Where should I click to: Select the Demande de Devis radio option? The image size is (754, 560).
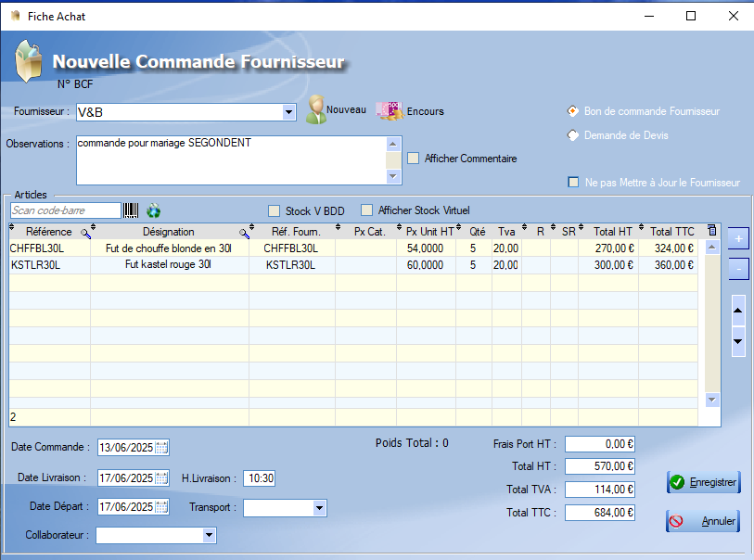coord(573,135)
